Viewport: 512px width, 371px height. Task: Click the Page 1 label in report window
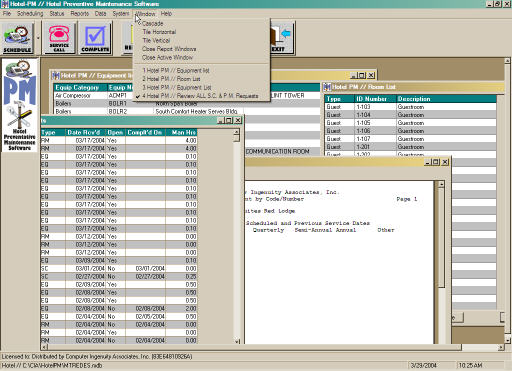click(406, 199)
